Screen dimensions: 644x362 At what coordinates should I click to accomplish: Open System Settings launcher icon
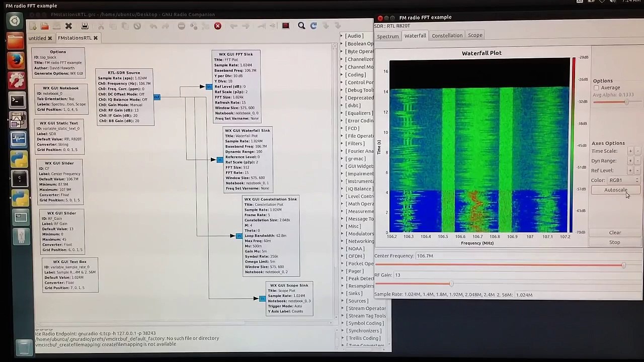(x=16, y=80)
